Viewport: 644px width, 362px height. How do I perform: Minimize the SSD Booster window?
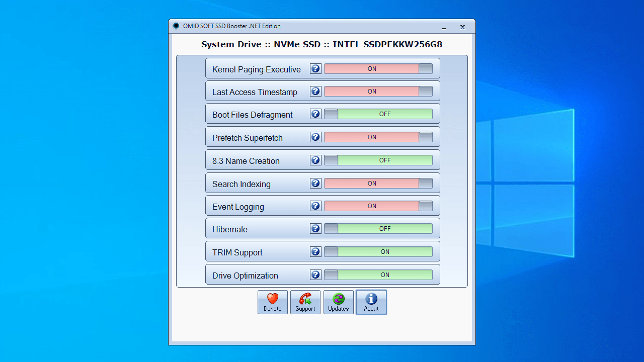click(445, 27)
